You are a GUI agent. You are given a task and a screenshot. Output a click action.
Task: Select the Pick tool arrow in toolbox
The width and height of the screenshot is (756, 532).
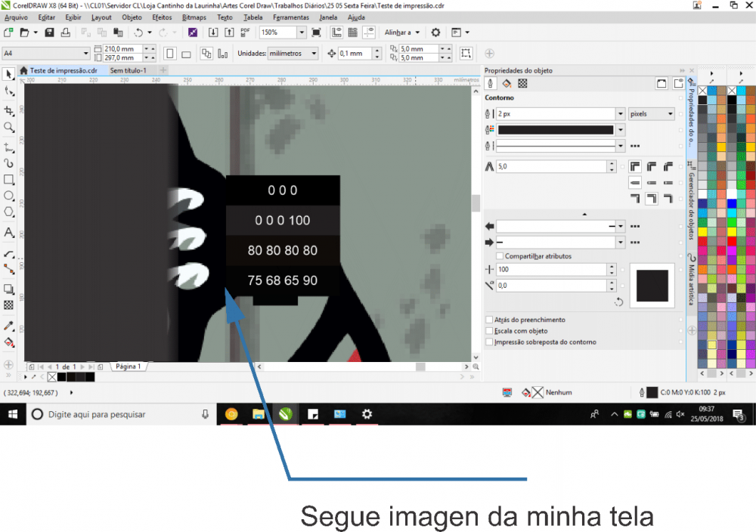(x=9, y=74)
